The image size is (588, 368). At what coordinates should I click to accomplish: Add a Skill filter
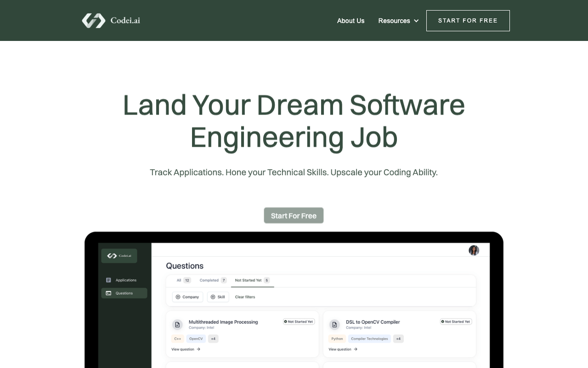point(218,297)
